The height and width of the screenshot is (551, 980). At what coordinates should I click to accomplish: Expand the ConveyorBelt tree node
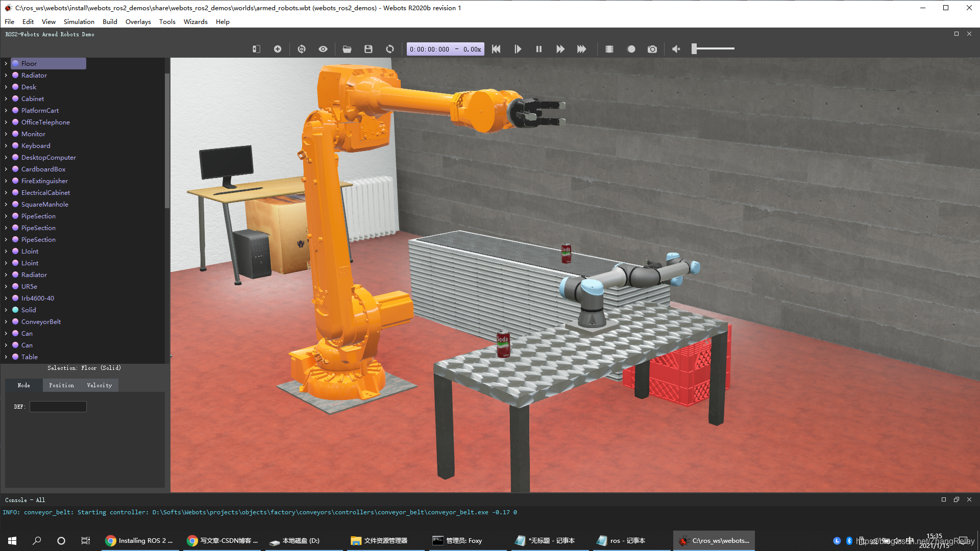(x=6, y=322)
